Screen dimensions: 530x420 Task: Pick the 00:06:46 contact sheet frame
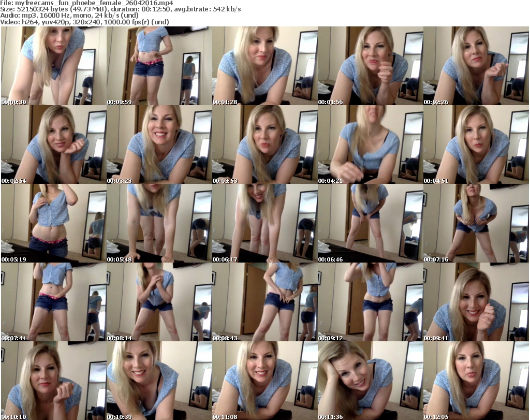(x=371, y=224)
